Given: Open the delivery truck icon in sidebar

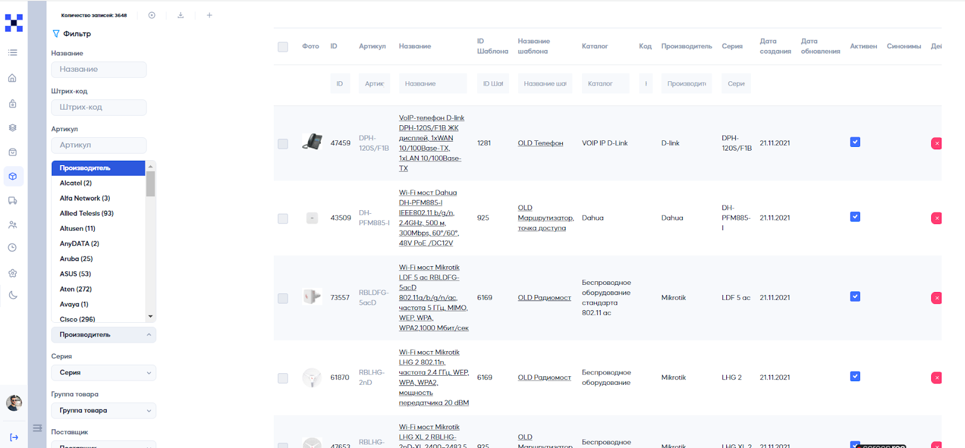Looking at the screenshot, I should click(x=13, y=201).
